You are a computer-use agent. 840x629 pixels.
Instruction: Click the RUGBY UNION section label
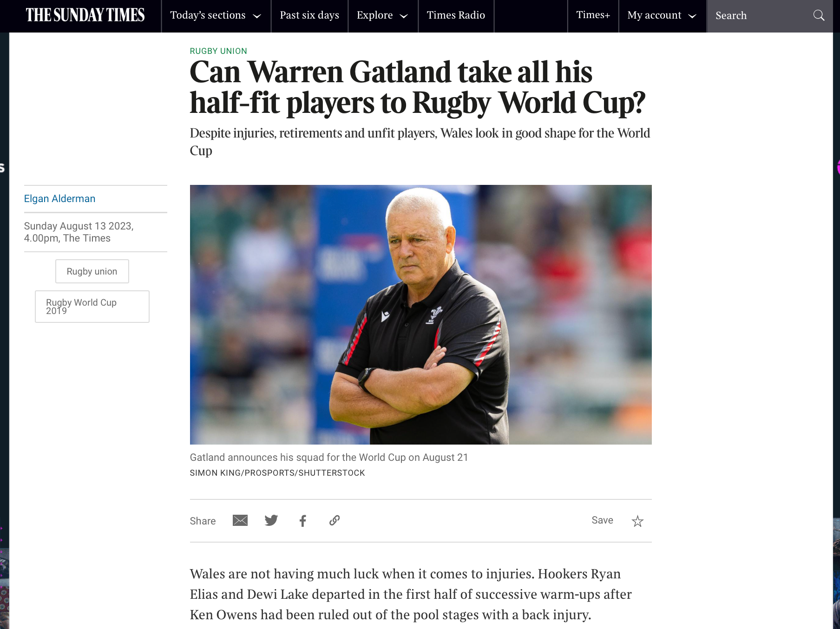point(218,51)
